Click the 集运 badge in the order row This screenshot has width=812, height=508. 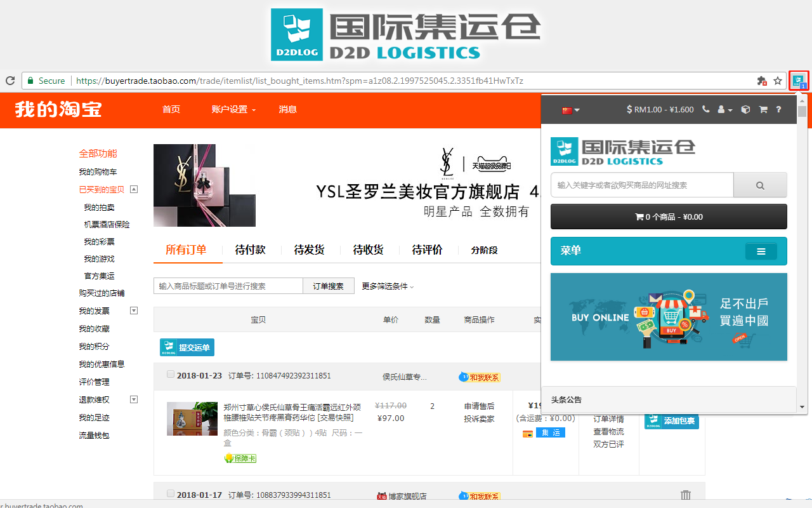[x=550, y=432]
